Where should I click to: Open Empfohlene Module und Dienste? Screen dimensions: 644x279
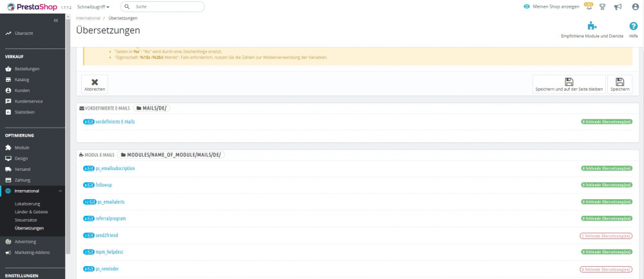point(592,30)
